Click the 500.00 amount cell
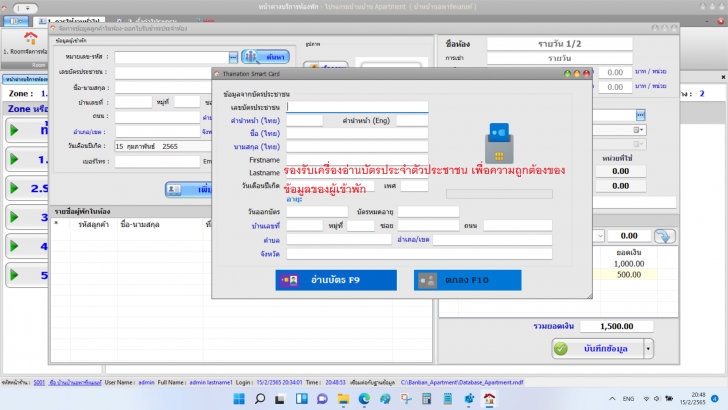Viewport: 728px width, 410px height. (629, 274)
